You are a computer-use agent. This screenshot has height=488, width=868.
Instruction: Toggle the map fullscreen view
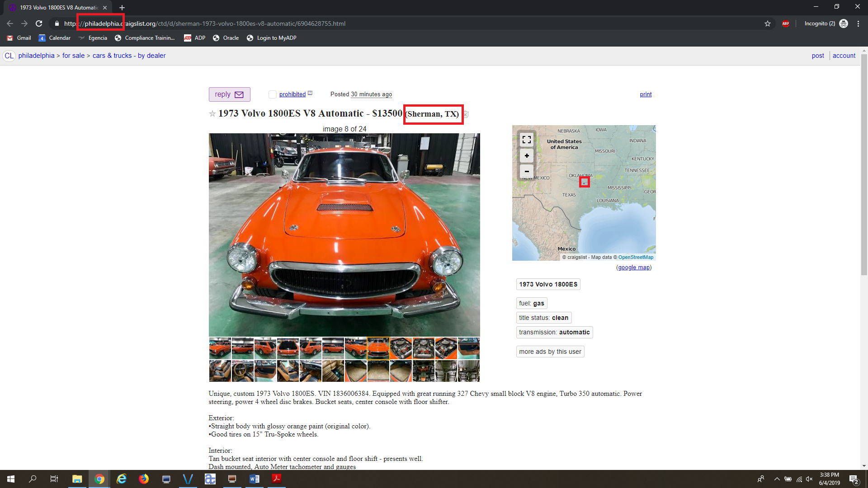pyautogui.click(x=527, y=140)
